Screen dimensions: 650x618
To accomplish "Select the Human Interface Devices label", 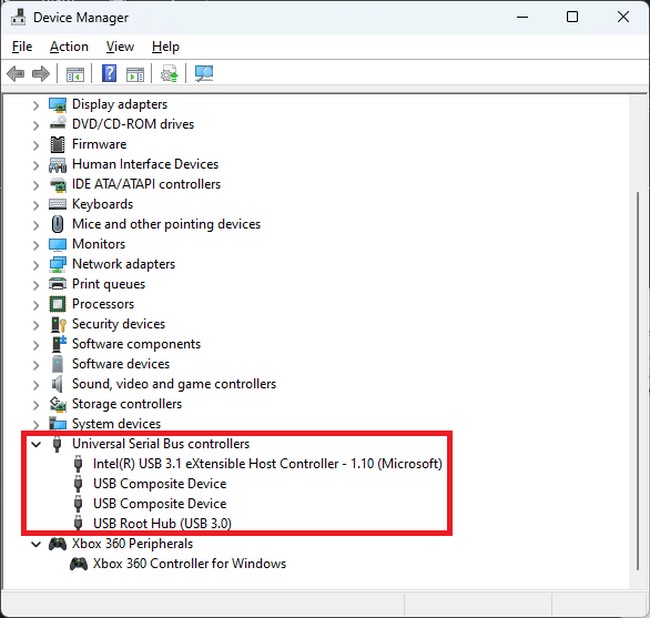I will tap(145, 164).
